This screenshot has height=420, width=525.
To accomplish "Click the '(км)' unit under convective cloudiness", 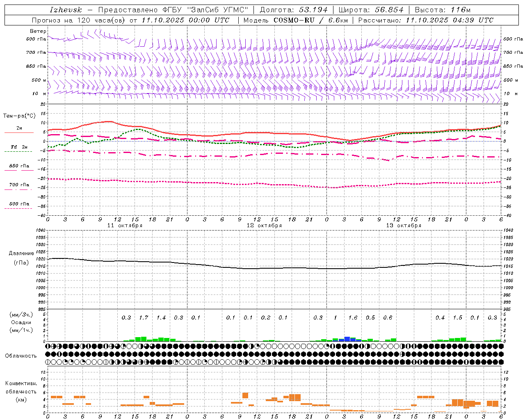I will [21, 399].
